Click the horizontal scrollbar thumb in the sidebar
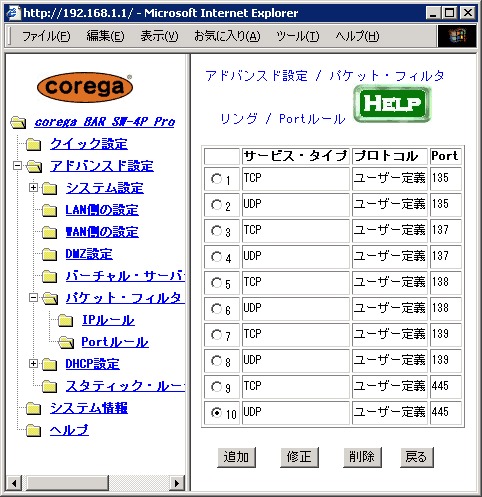The width and height of the screenshot is (482, 497). click(67, 483)
